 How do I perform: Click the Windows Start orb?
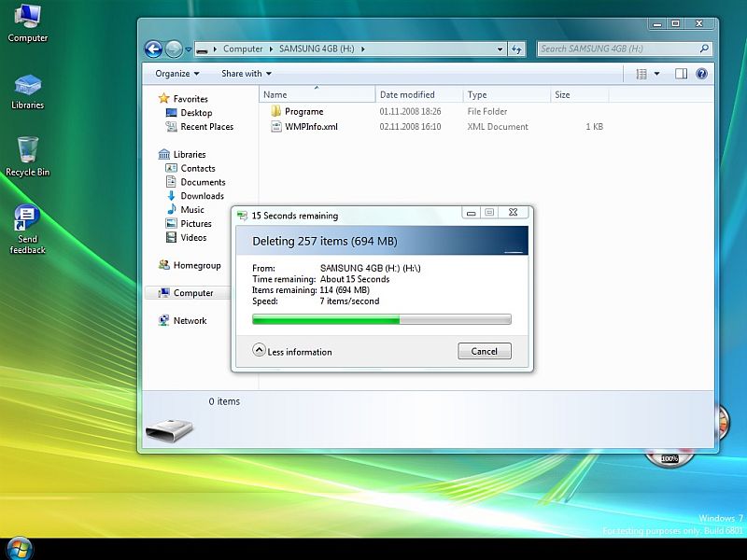point(20,549)
